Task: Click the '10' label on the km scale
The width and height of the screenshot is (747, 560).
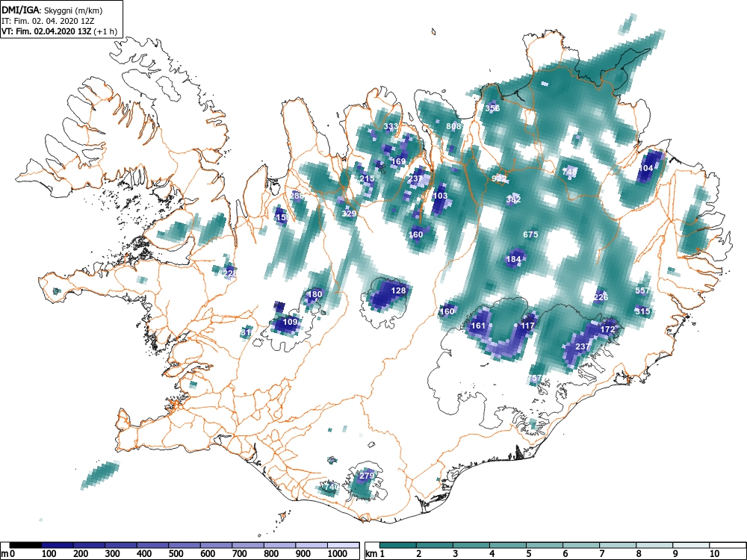Action: [714, 554]
